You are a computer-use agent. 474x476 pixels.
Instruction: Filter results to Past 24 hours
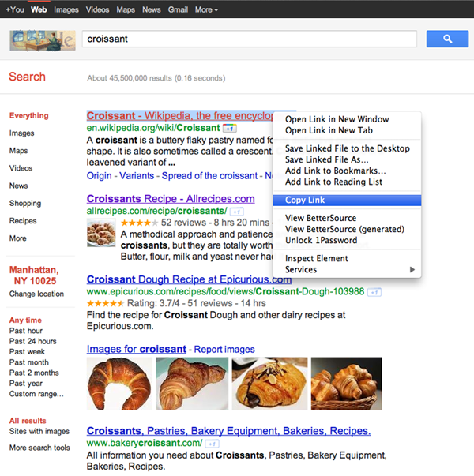tap(33, 341)
